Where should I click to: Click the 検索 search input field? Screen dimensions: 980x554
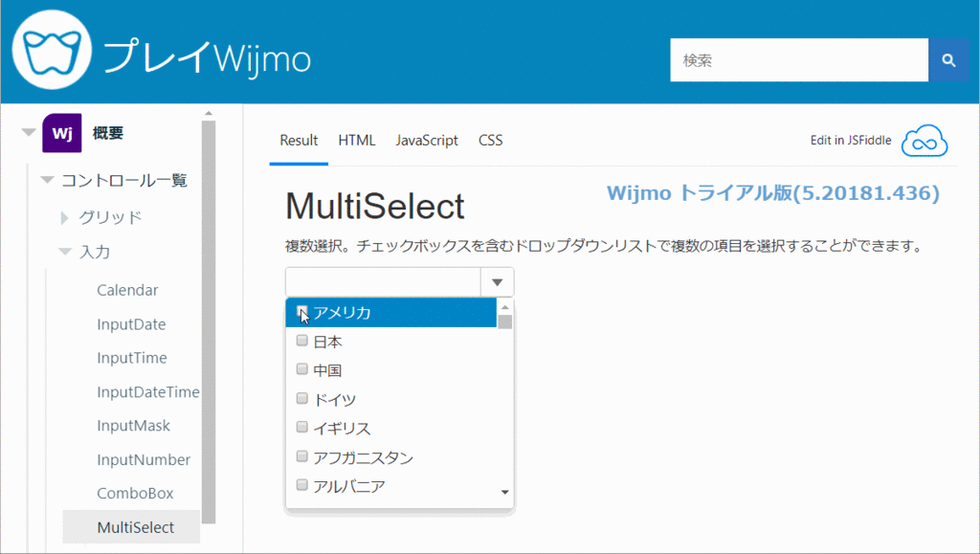click(799, 60)
